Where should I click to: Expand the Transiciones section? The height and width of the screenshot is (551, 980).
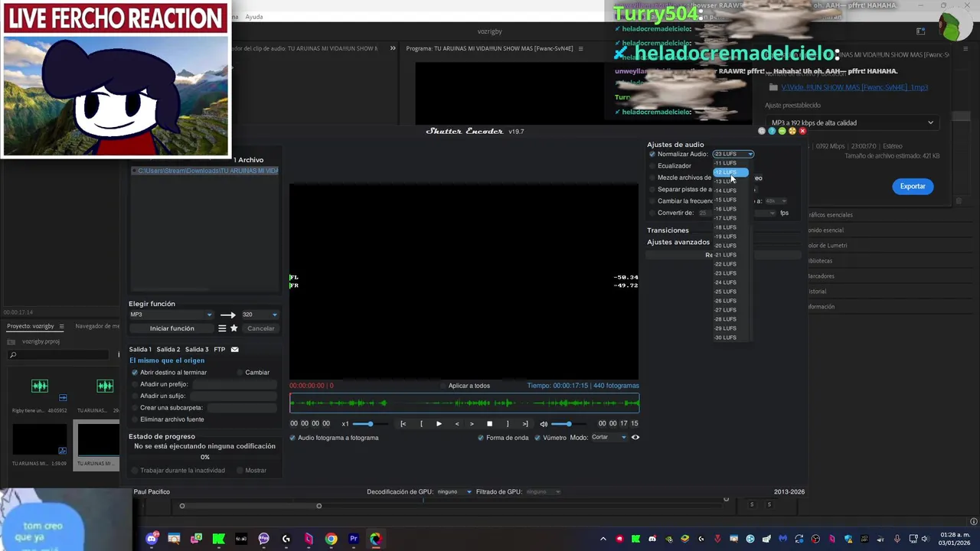[x=668, y=230]
